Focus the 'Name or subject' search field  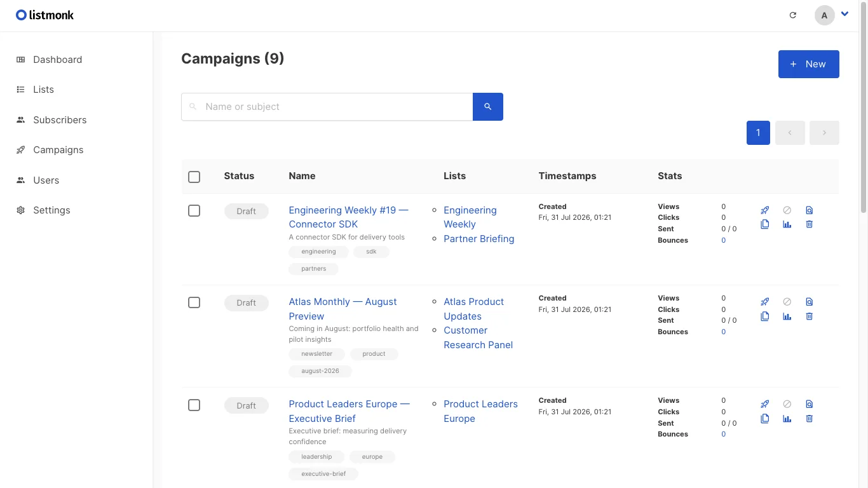(327, 107)
